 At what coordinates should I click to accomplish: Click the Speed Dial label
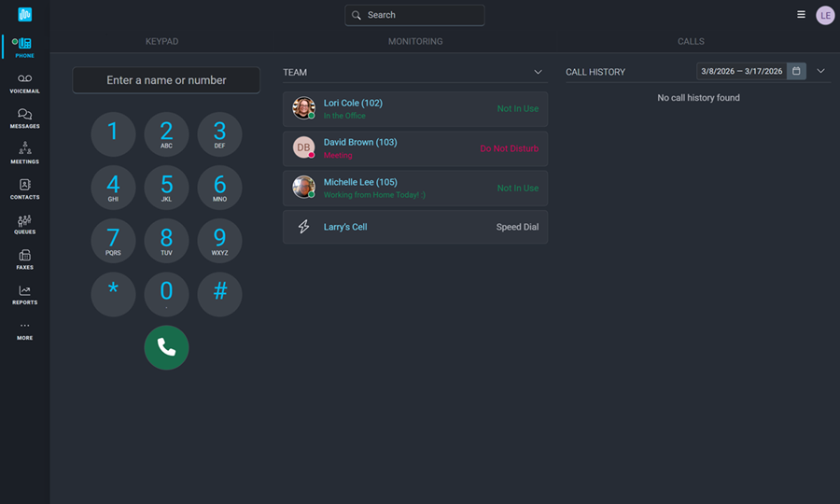coord(517,227)
